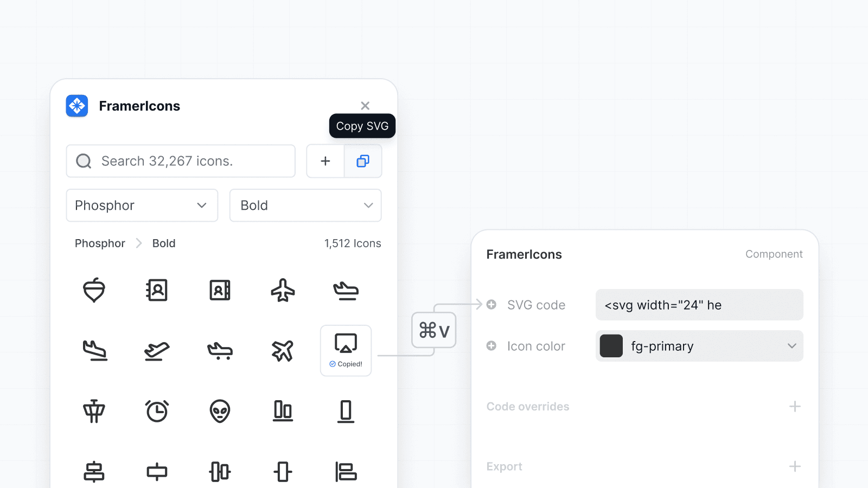Add an export with plus button
The image size is (868, 488).
tap(795, 466)
